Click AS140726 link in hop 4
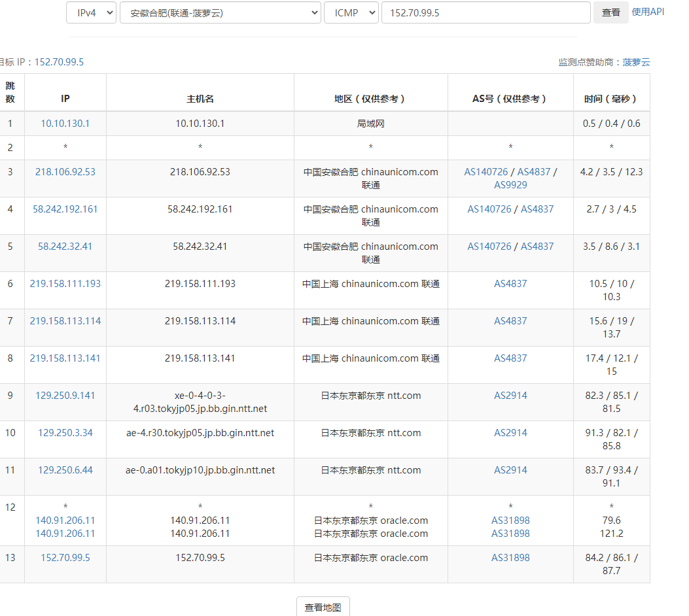 click(489, 209)
